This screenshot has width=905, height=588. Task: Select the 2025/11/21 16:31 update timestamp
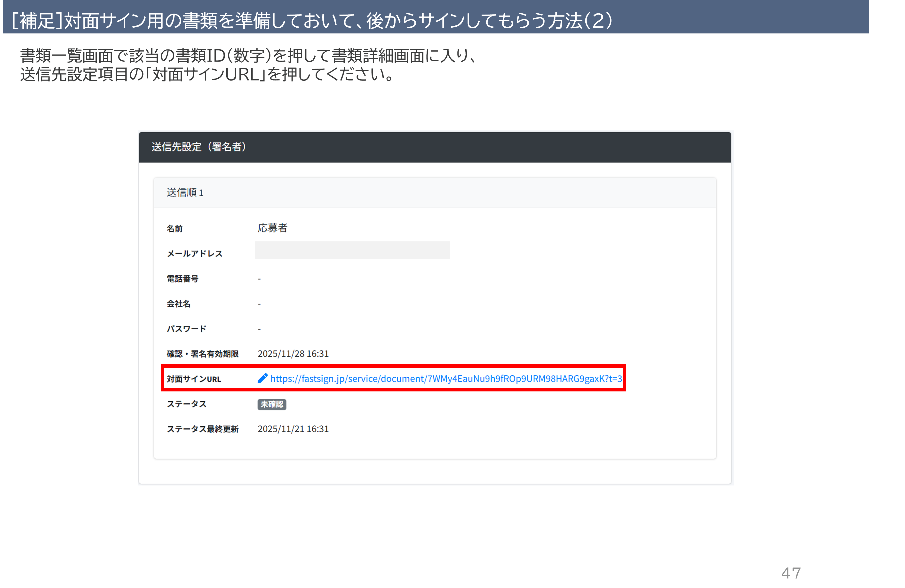click(x=293, y=429)
